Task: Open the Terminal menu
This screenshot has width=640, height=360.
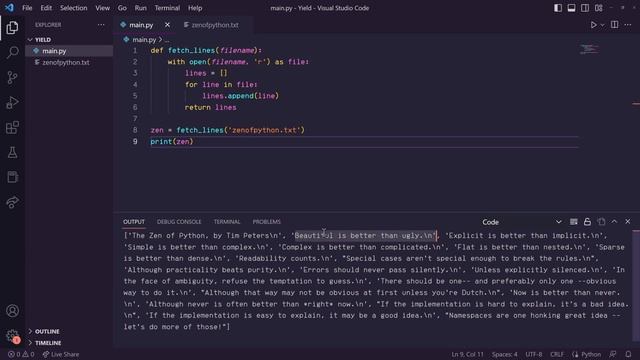Action: tap(167, 8)
